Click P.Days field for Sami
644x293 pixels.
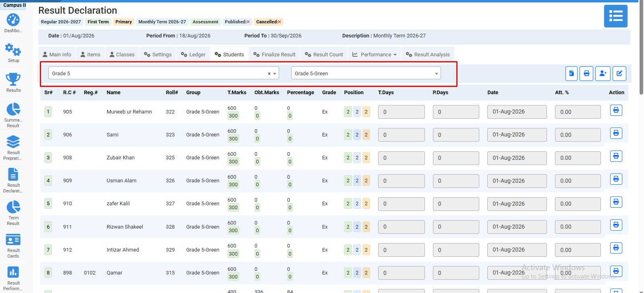pyautogui.click(x=456, y=135)
